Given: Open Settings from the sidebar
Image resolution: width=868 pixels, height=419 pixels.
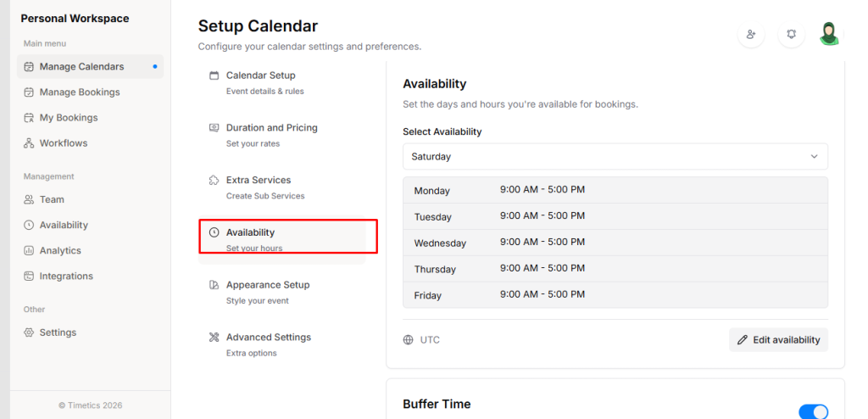Looking at the screenshot, I should point(58,332).
